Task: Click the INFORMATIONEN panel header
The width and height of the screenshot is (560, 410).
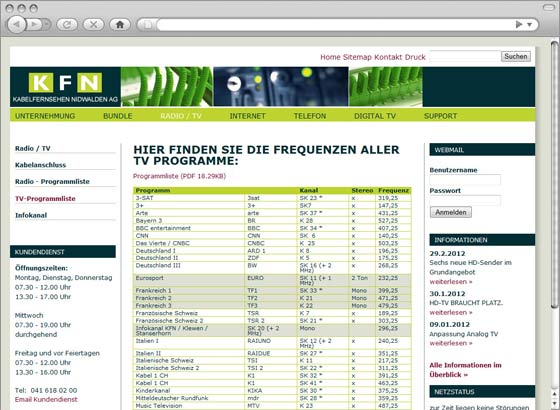Action: (x=482, y=240)
